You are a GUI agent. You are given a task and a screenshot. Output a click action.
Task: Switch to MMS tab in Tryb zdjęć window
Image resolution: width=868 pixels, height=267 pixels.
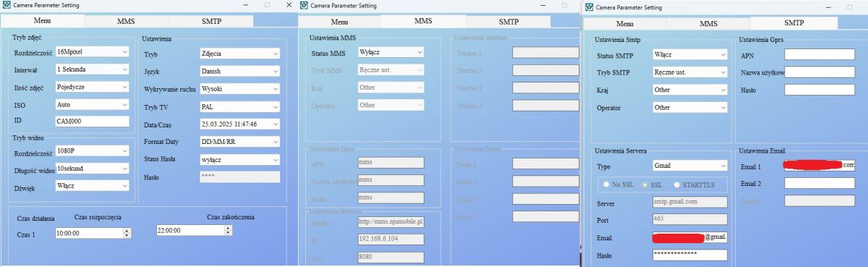coord(126,22)
